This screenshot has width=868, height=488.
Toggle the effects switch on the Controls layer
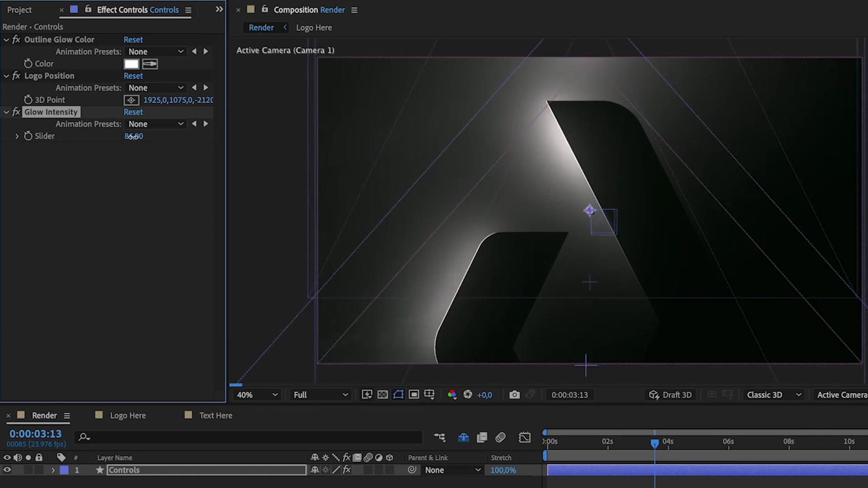point(347,470)
